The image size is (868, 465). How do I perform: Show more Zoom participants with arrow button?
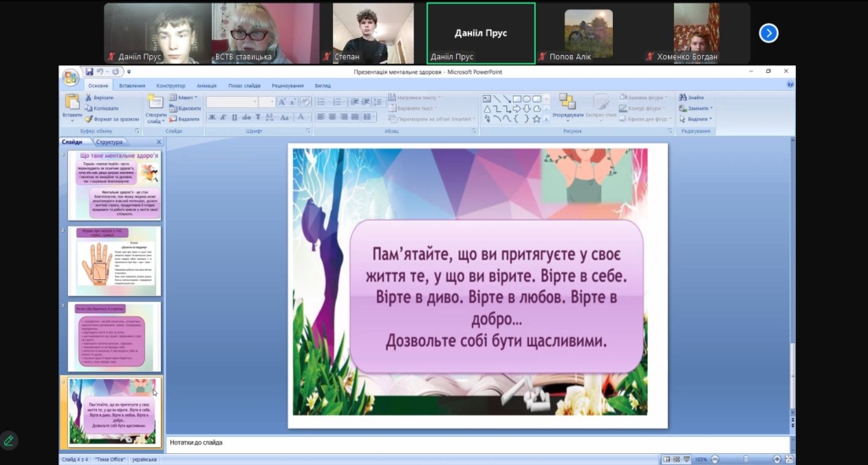coord(768,33)
